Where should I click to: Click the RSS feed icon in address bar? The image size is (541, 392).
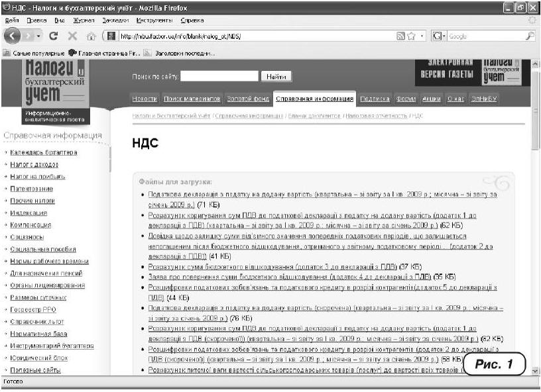coord(400,36)
